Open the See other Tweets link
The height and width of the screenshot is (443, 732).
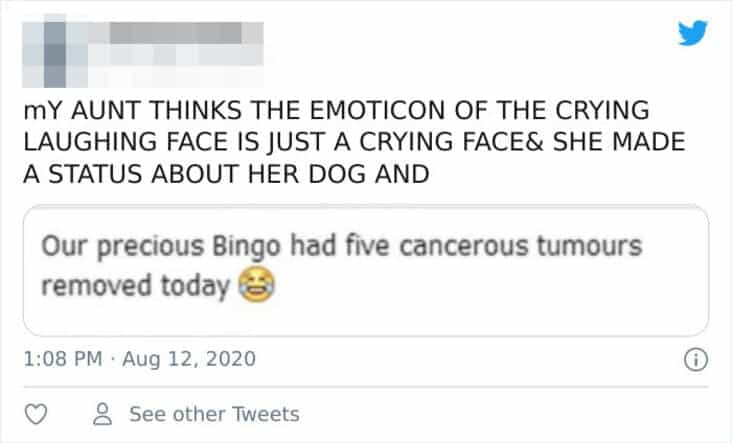click(213, 414)
